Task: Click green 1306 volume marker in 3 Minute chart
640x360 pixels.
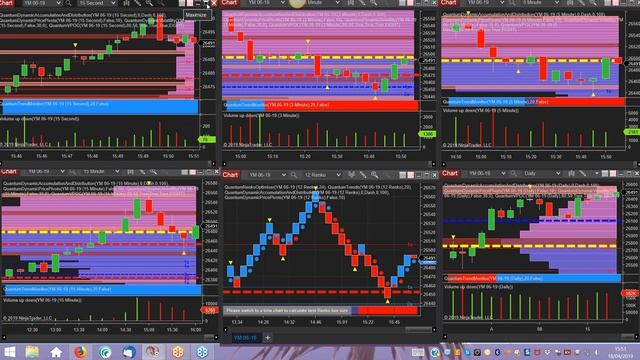Action: (427, 134)
